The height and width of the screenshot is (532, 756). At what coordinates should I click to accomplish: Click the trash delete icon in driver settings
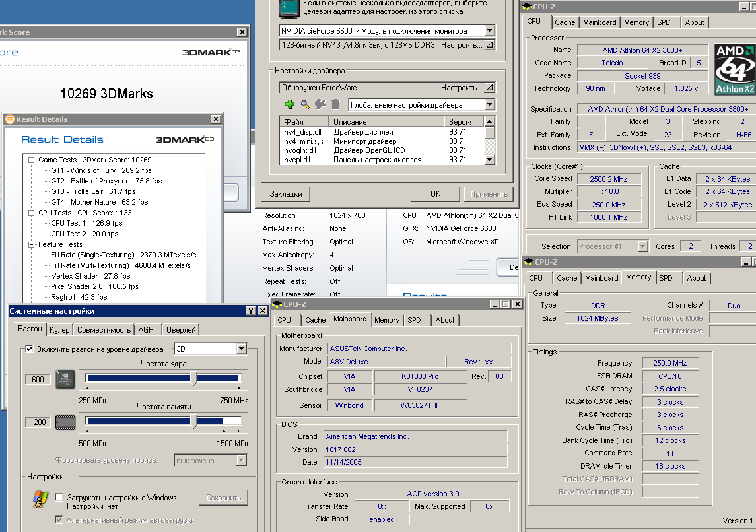coord(335,104)
